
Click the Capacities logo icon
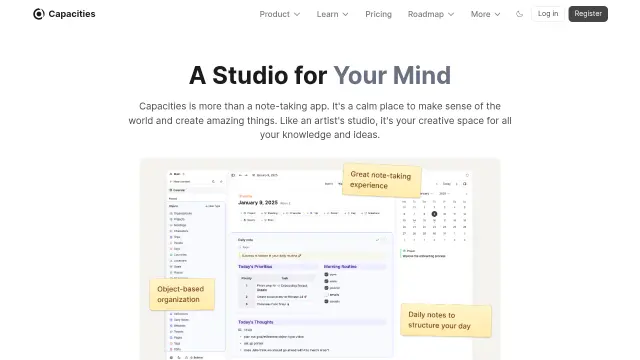[x=39, y=14]
